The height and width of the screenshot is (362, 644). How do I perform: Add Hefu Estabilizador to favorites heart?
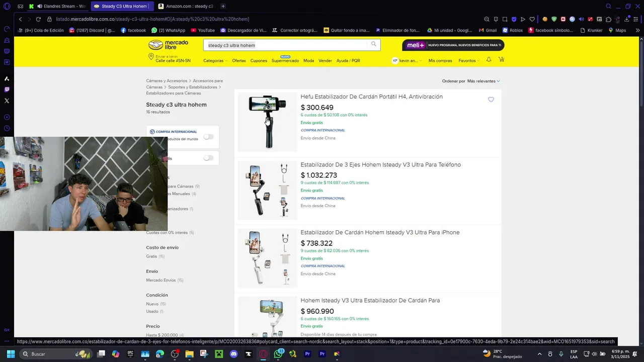(491, 100)
